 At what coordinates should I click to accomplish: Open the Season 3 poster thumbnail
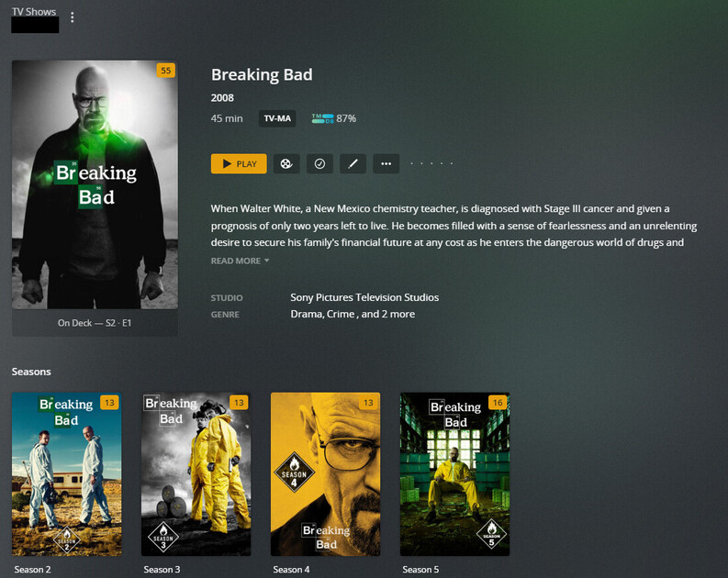(x=196, y=474)
